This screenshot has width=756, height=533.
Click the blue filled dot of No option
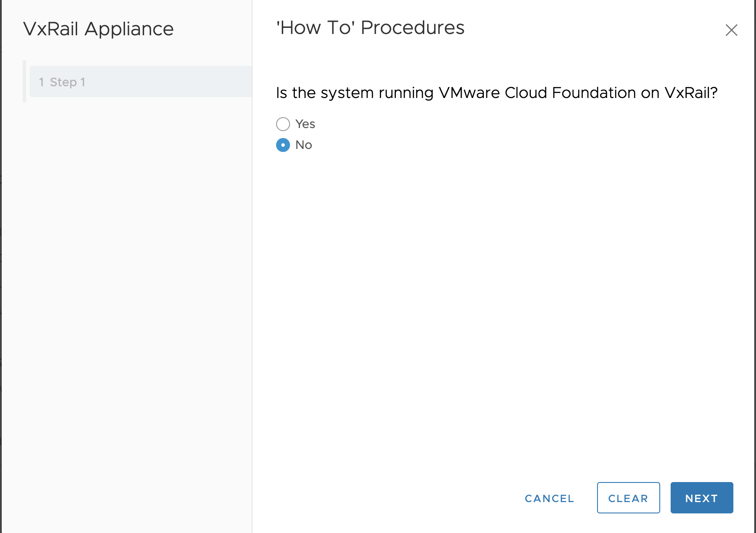(x=283, y=145)
